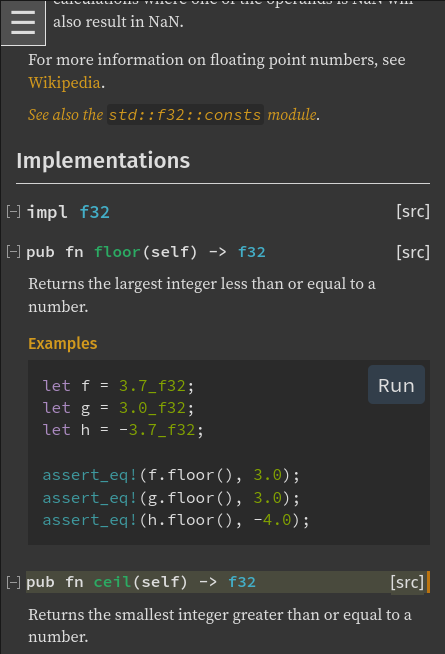This screenshot has width=445, height=654.
Task: Click the ceil function name
Action: 112,582
